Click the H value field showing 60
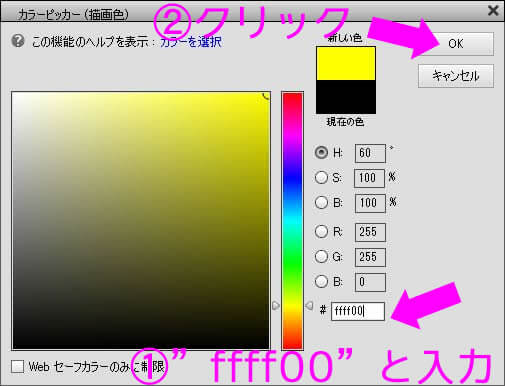 tap(370, 153)
